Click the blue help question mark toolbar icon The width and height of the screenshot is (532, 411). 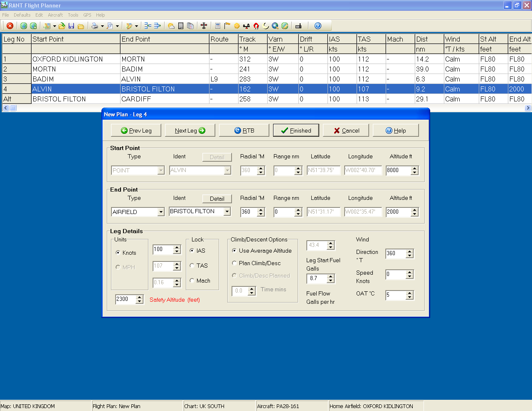pyautogui.click(x=318, y=26)
